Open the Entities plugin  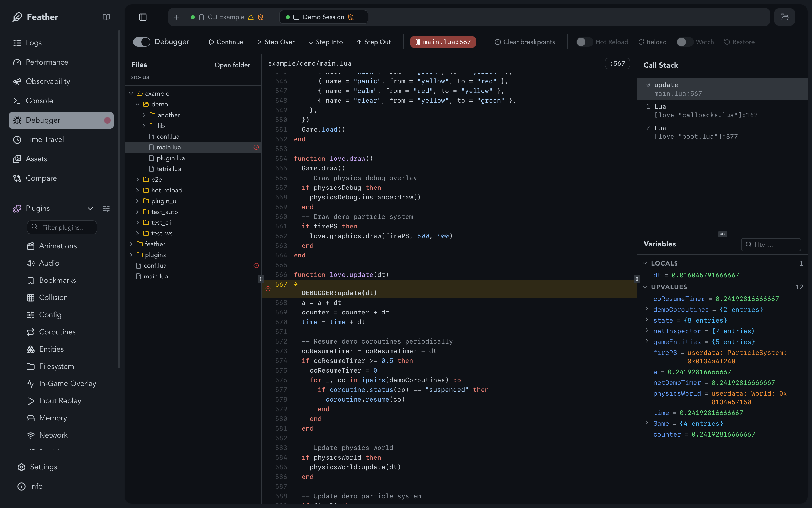(x=51, y=349)
